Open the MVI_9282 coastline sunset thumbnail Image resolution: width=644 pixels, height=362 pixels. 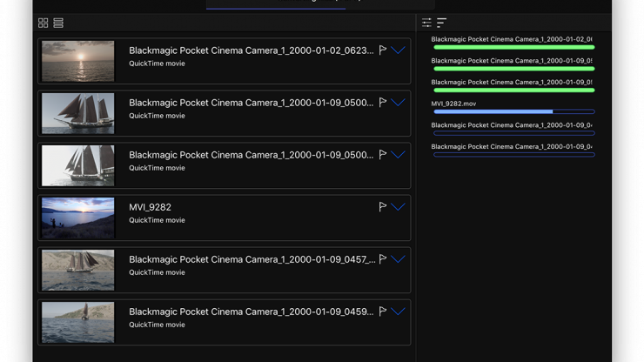pos(77,218)
